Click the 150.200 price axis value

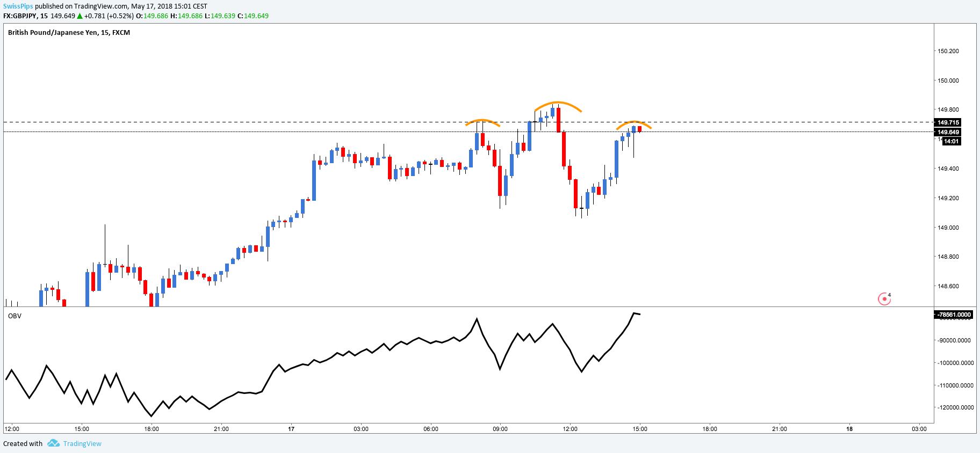tap(948, 51)
